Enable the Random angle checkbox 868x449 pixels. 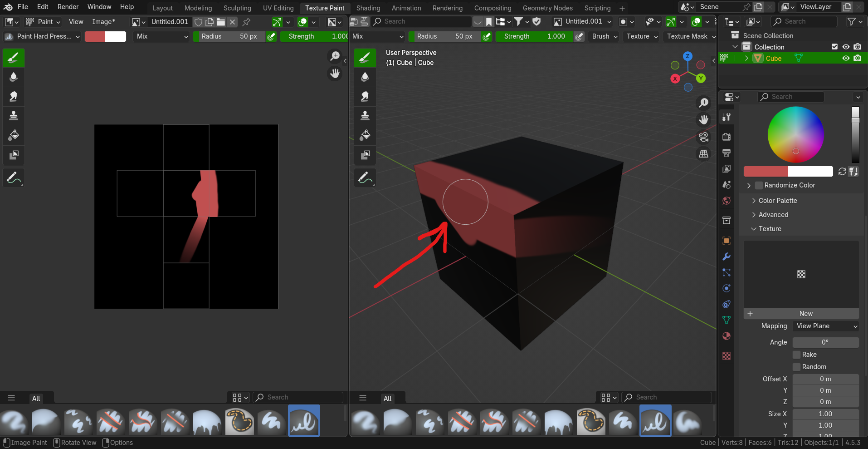(796, 367)
